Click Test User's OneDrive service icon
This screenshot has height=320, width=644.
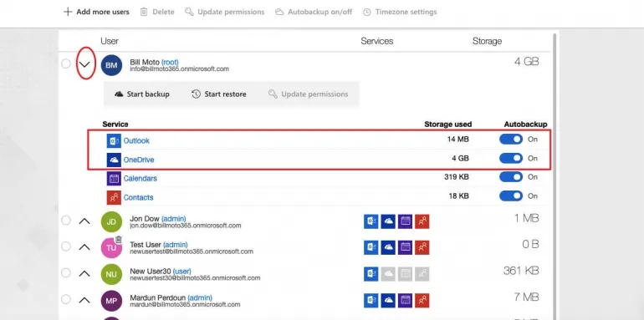[388, 247]
